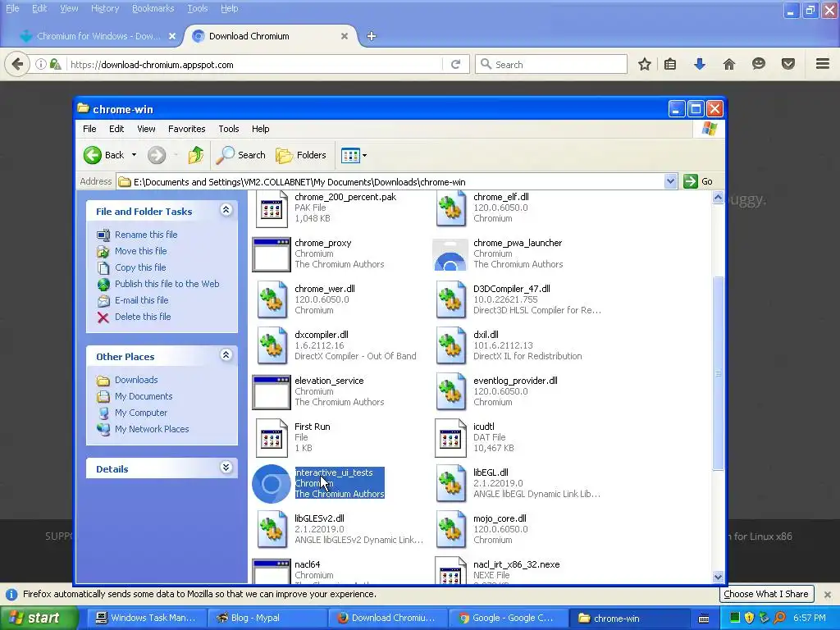
Task: Select the nacl64 file name
Action: click(307, 564)
